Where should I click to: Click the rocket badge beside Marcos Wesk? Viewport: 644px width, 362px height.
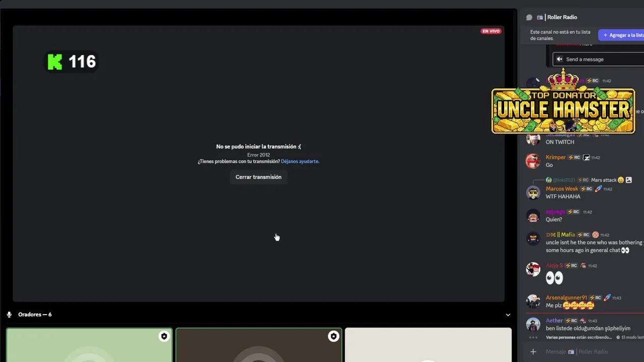pyautogui.click(x=598, y=189)
